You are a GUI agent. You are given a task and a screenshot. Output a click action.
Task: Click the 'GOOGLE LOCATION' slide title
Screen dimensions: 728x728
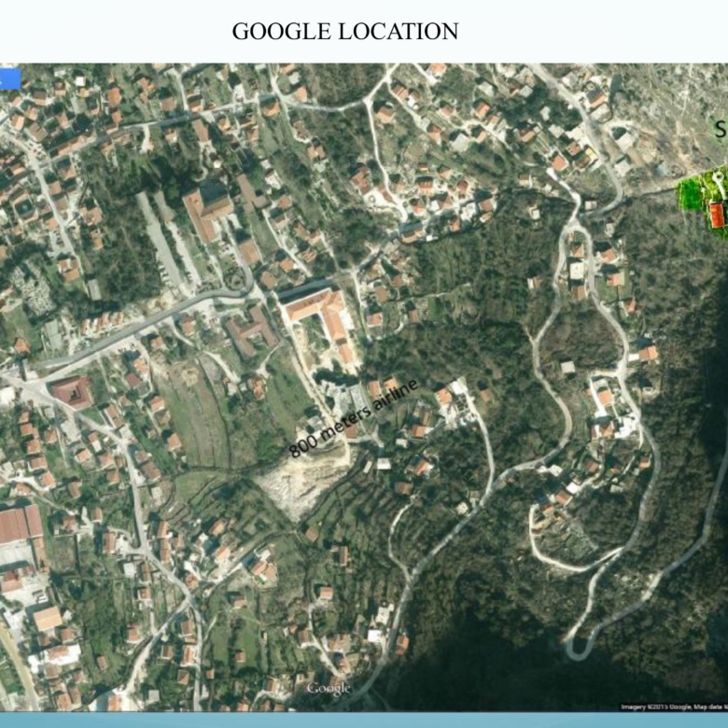[345, 32]
